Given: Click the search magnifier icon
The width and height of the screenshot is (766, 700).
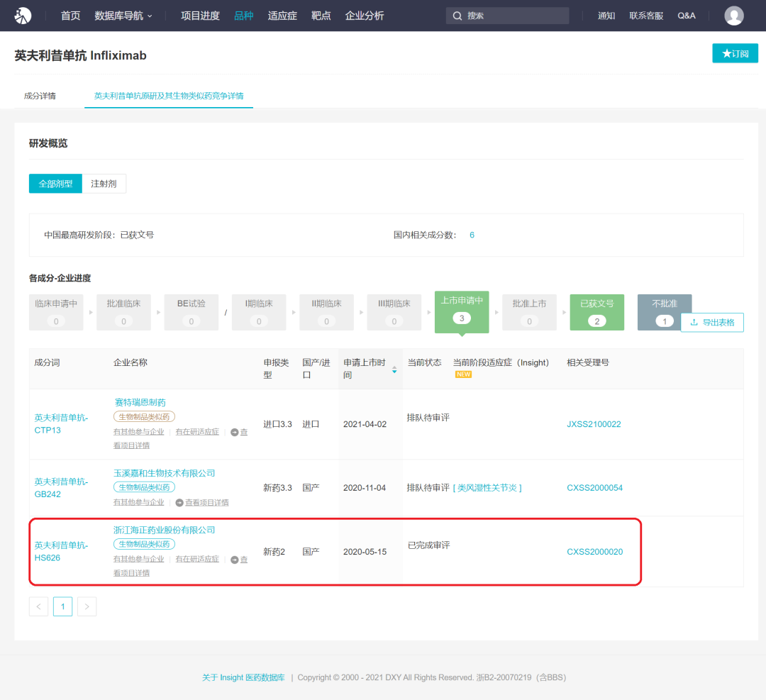Looking at the screenshot, I should 457,16.
